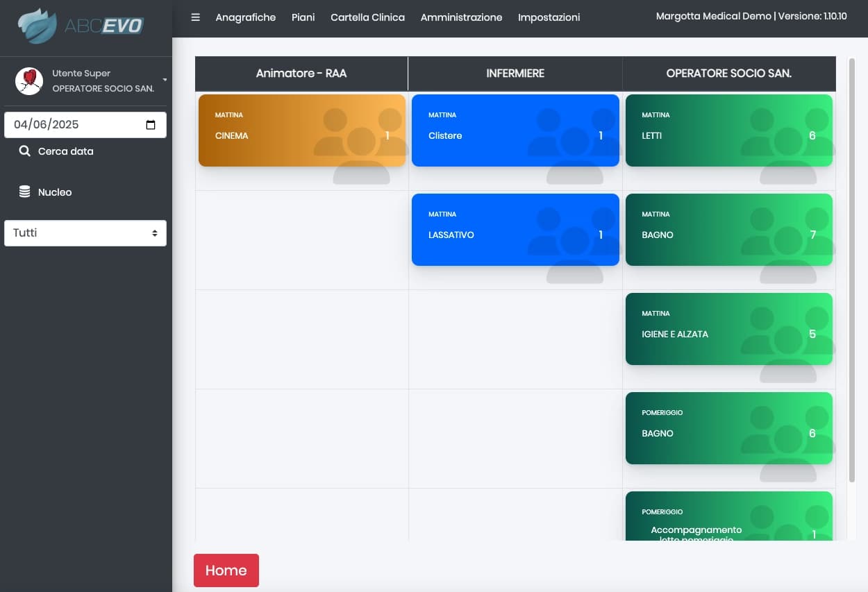Expand the Utente Super profile dropdown arrow
Image resolution: width=868 pixels, height=592 pixels.
(165, 81)
